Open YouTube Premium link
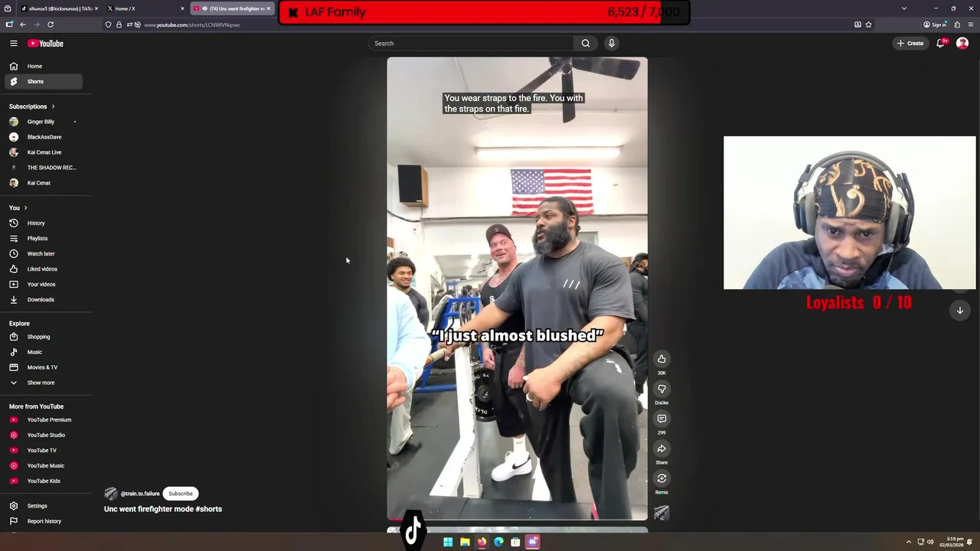This screenshot has width=980, height=551. point(43,420)
